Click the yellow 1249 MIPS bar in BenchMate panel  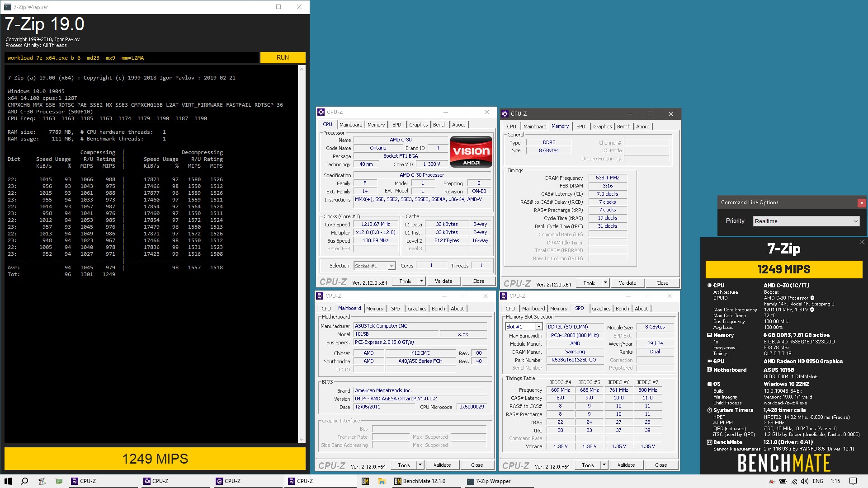coord(783,269)
